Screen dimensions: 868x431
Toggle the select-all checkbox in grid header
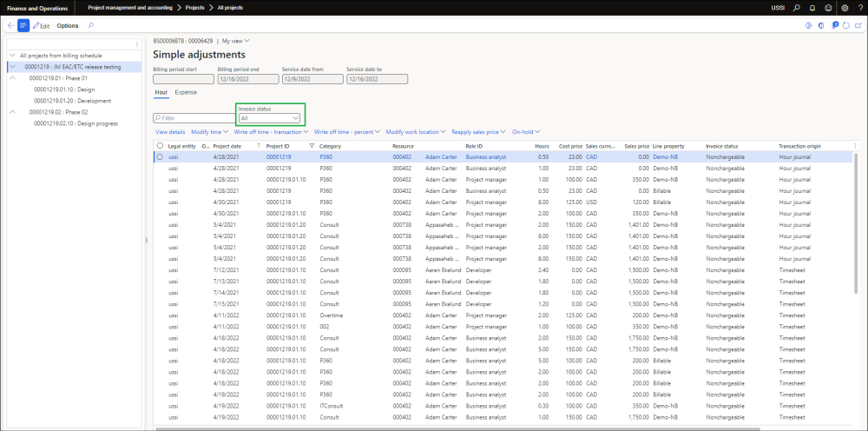coord(160,146)
